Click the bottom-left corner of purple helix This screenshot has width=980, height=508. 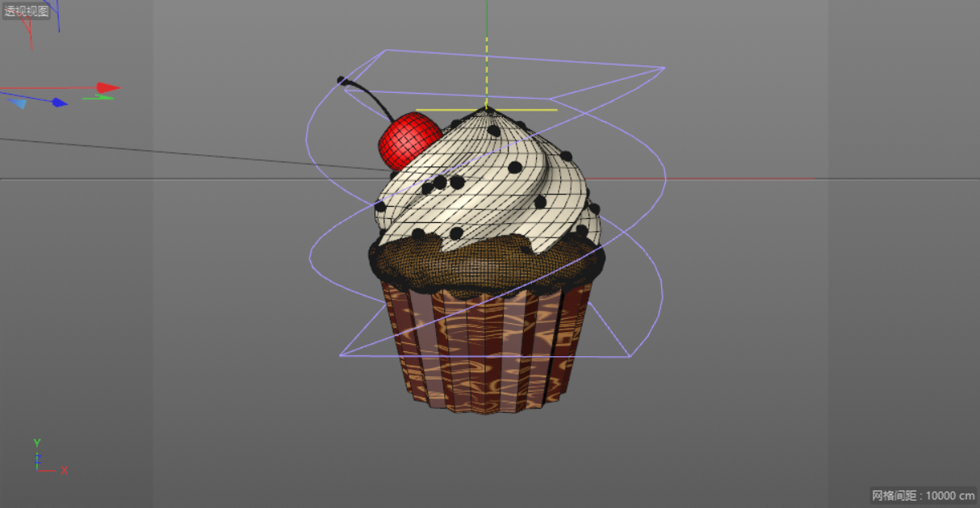point(341,355)
